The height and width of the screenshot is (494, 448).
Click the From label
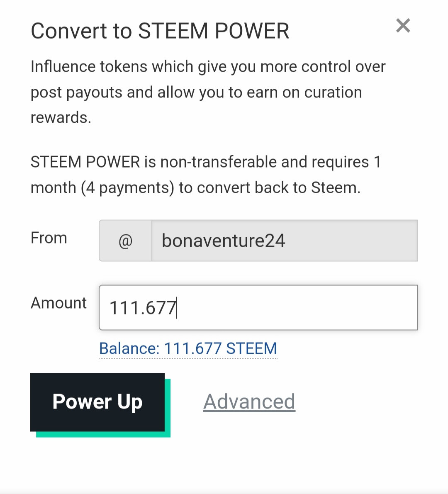click(x=49, y=238)
